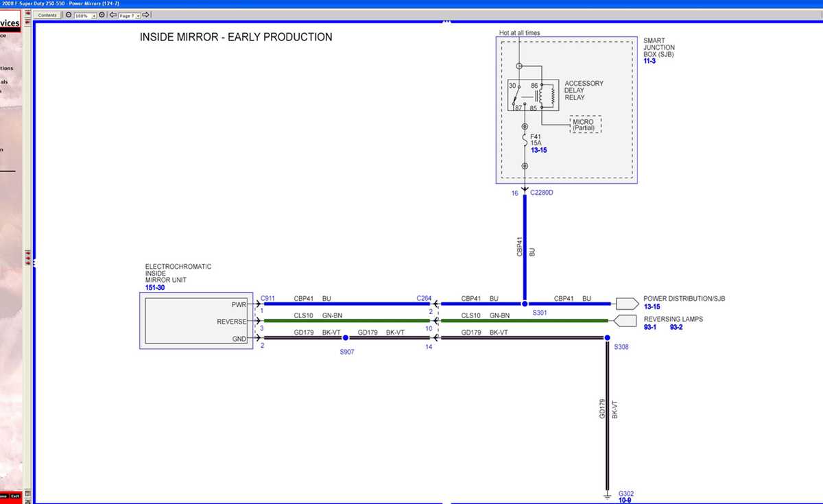Screen dimensions: 823x504
Task: Click splice label S907
Action: coord(348,351)
